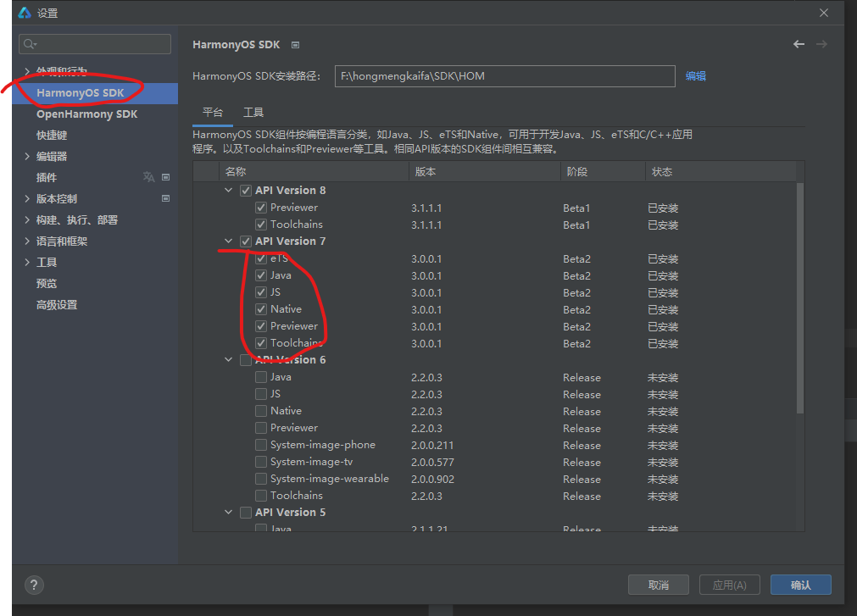Image resolution: width=857 pixels, height=616 pixels.
Task: Click the help question mark icon
Action: coord(34,585)
